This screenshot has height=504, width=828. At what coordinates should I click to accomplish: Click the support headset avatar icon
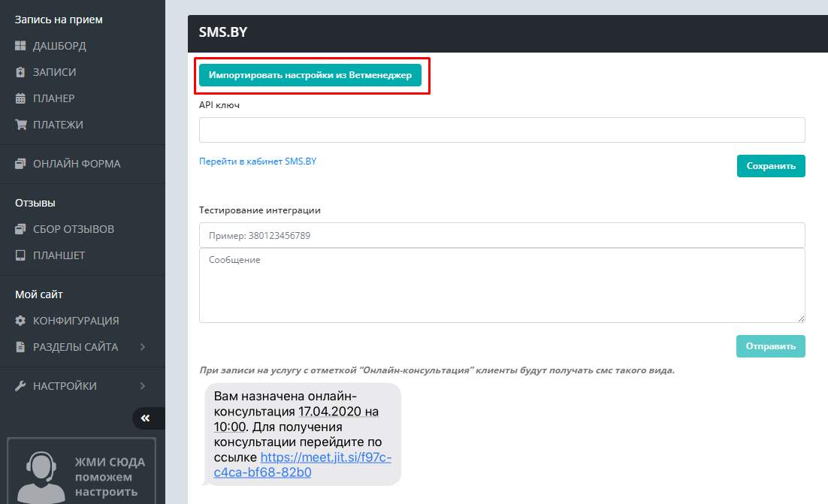click(x=41, y=477)
